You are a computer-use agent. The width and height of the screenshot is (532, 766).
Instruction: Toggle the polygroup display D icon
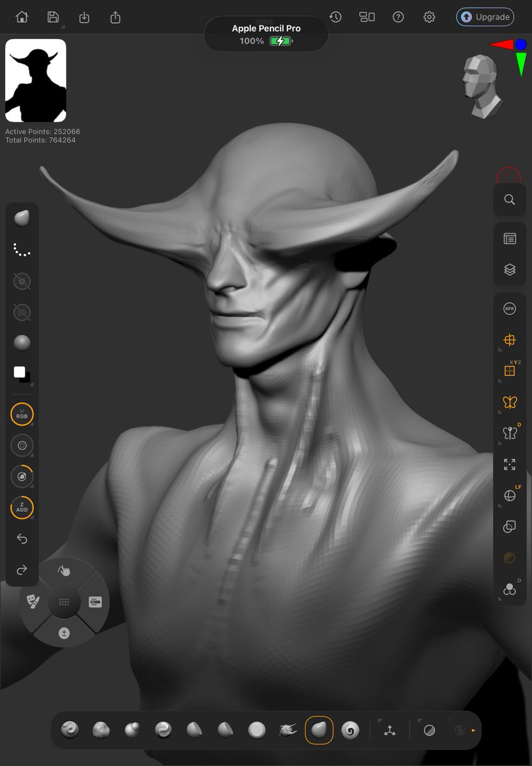[510, 589]
